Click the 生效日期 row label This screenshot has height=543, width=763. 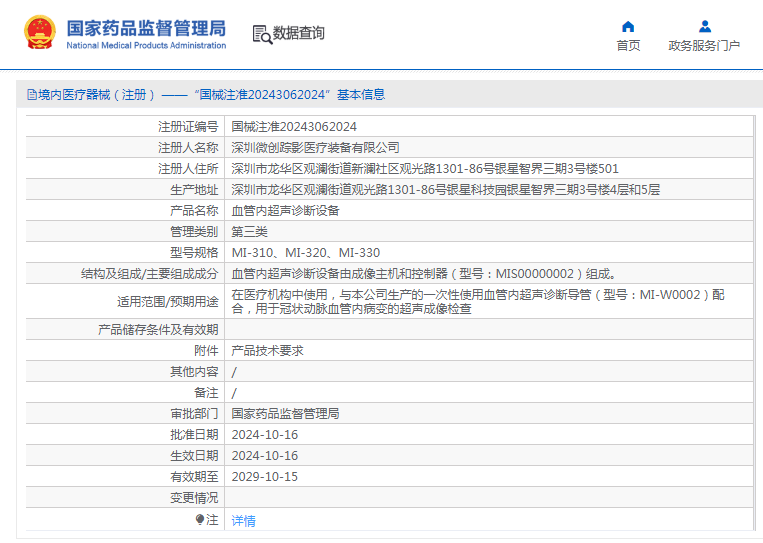[x=194, y=455]
